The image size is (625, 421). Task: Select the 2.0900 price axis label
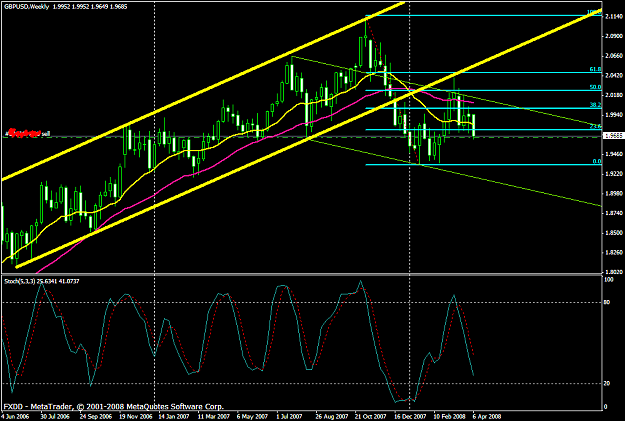[614, 36]
